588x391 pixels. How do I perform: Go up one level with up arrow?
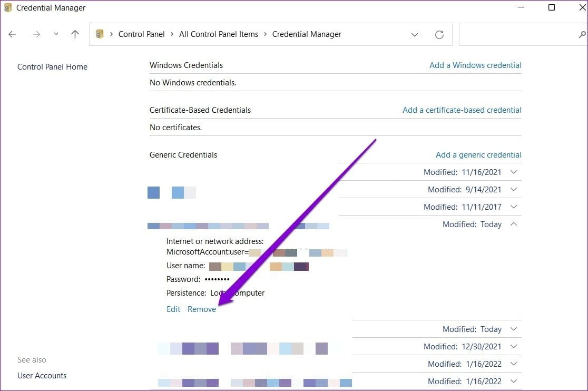pyautogui.click(x=75, y=34)
